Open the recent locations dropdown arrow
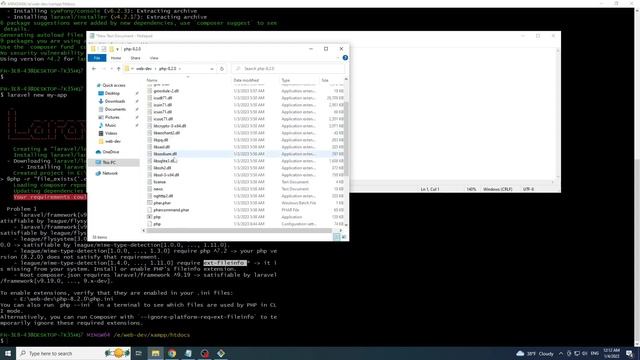 coord(111,69)
